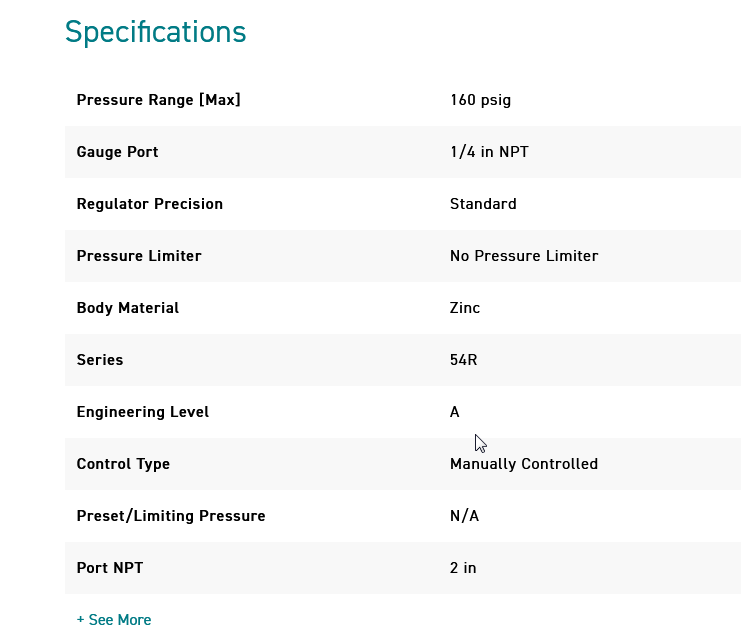741x641 pixels.
Task: Select the Control Type label
Action: tap(123, 464)
